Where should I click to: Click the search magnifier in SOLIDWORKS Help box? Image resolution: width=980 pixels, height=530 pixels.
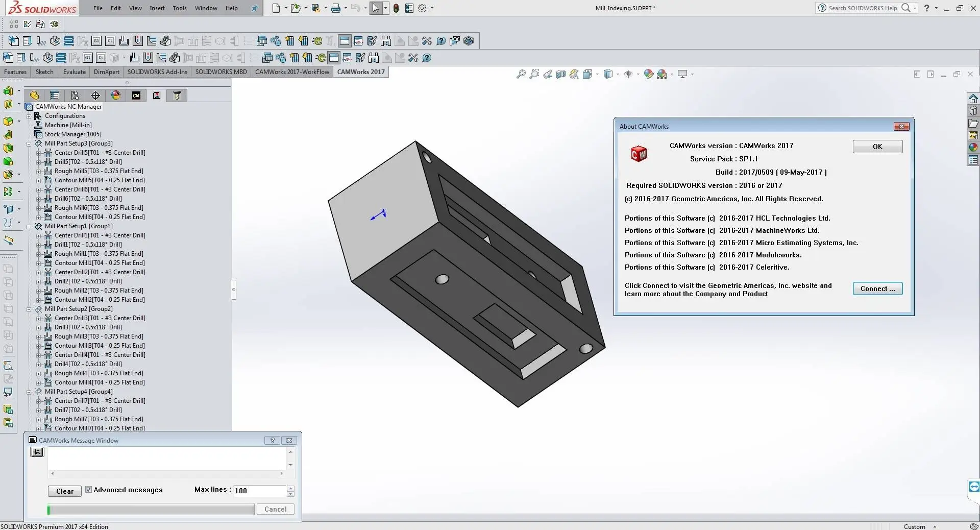[906, 8]
